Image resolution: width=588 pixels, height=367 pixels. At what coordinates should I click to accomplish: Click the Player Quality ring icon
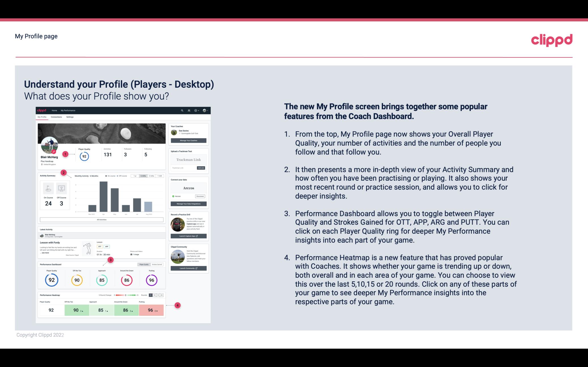click(x=51, y=279)
